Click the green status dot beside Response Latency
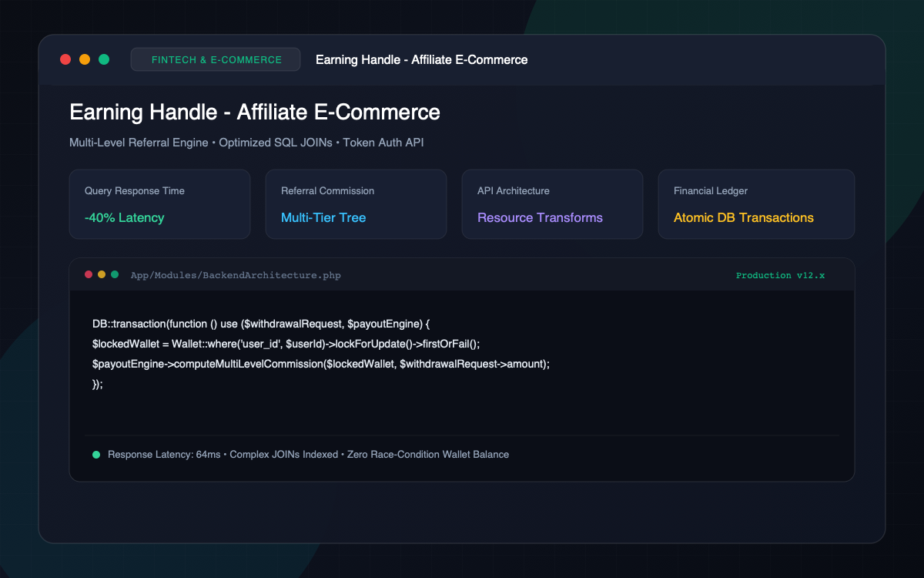 pyautogui.click(x=96, y=455)
